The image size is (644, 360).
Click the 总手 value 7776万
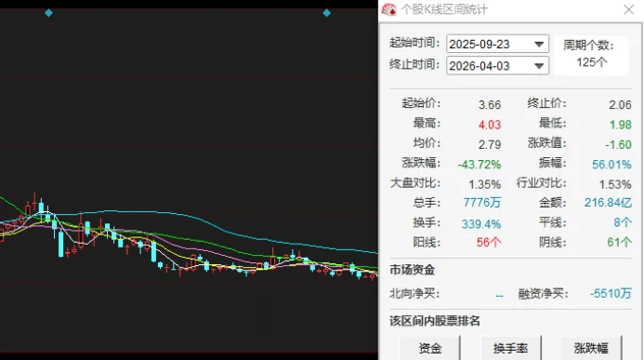(482, 203)
